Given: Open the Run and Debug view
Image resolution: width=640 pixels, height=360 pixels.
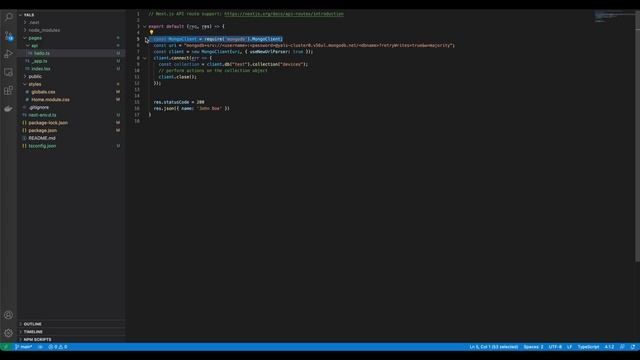Looking at the screenshot, I should point(9,54).
